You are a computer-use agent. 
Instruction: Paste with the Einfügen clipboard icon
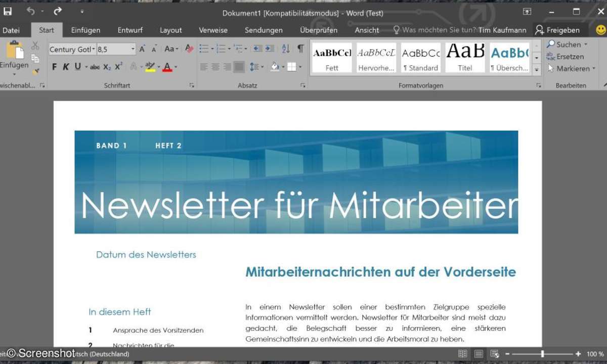click(15, 51)
